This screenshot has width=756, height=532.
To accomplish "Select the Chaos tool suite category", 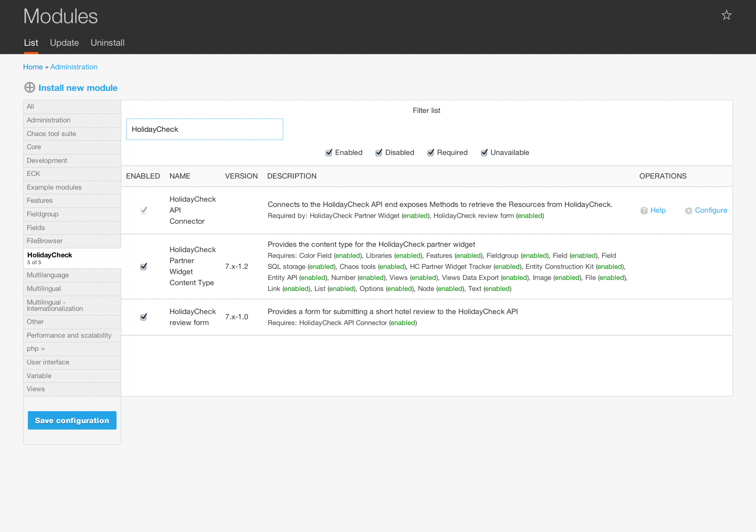I will 51,134.
